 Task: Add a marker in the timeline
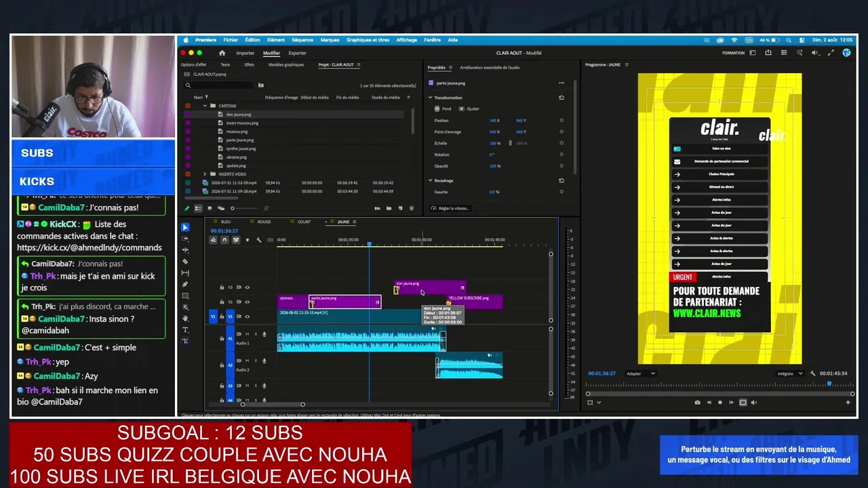click(x=247, y=240)
